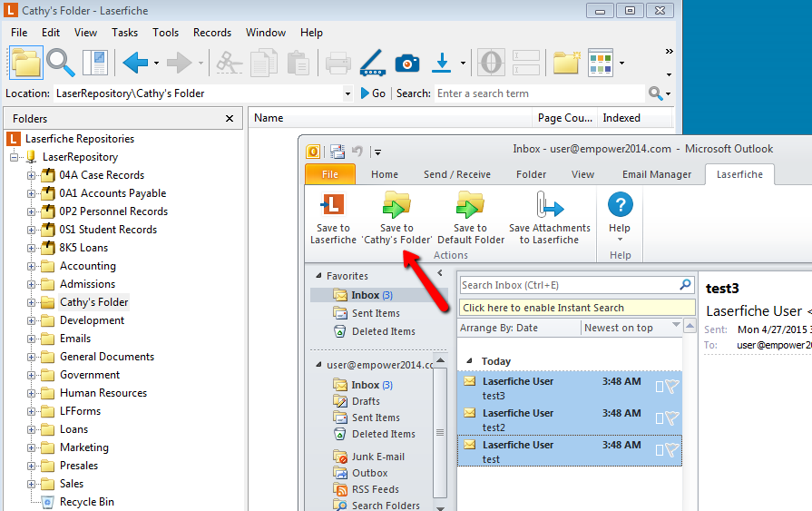Open the Location path dropdown arrow
812x511 pixels.
click(347, 93)
